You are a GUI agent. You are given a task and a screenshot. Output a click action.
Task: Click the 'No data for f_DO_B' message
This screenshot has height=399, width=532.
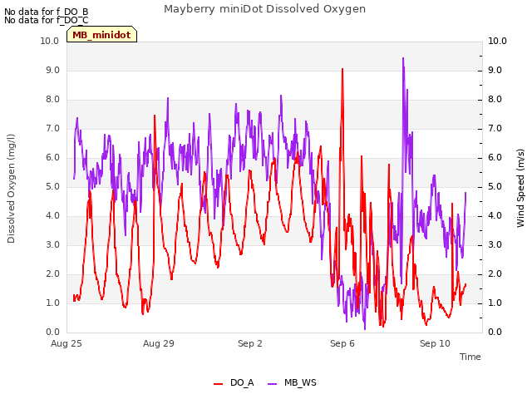click(x=47, y=12)
